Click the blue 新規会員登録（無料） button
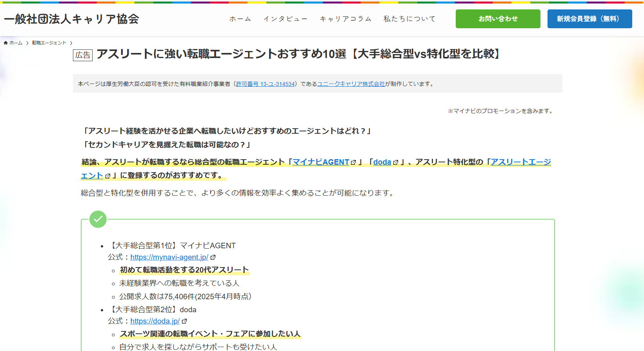Image resolution: width=644 pixels, height=351 pixels. pyautogui.click(x=590, y=19)
